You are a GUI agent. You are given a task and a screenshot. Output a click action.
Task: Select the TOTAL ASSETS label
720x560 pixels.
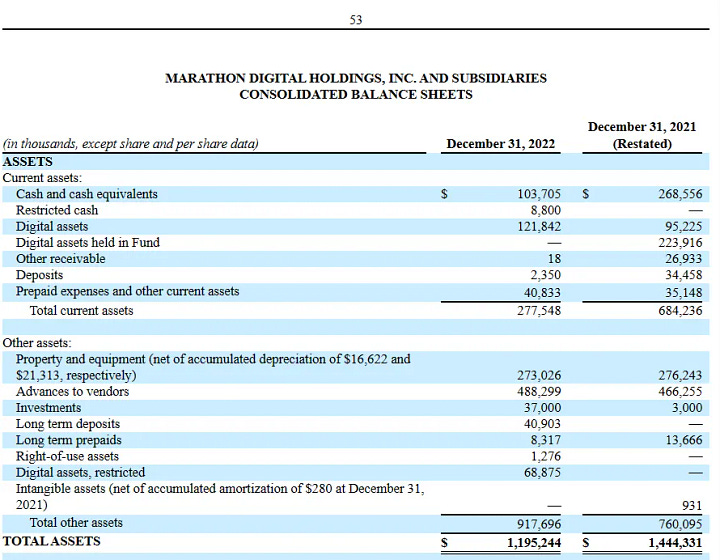pyautogui.click(x=51, y=541)
